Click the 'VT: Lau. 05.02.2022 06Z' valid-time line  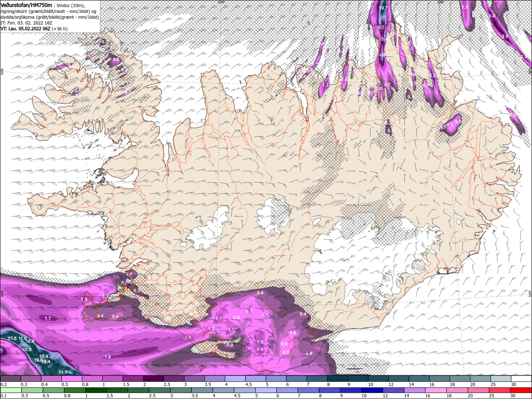tap(25, 29)
